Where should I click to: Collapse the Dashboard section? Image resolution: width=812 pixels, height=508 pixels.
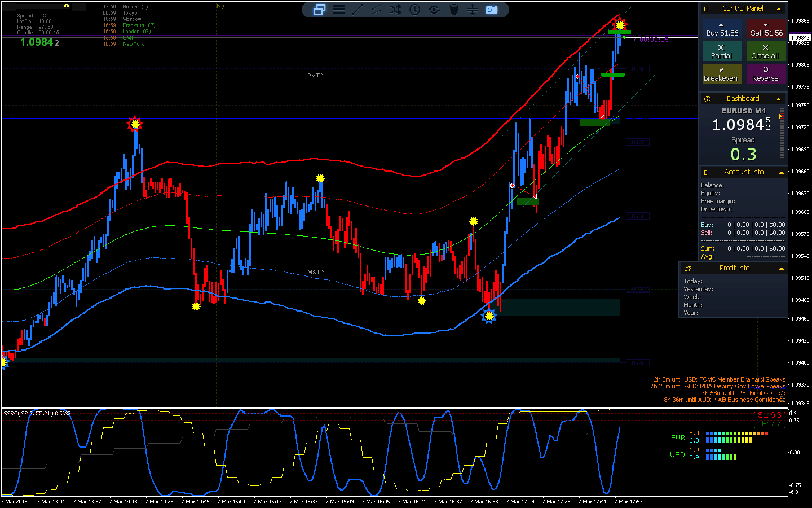779,99
